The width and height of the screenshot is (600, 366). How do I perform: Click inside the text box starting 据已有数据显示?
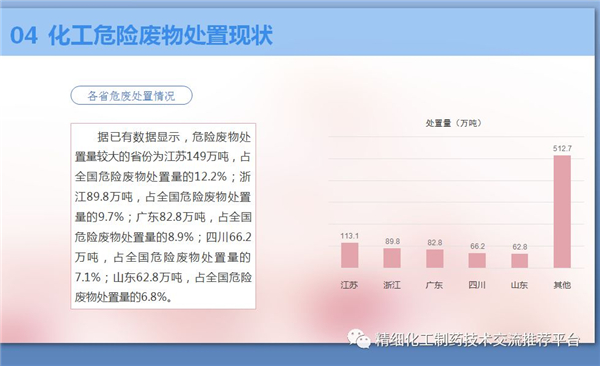point(163,216)
